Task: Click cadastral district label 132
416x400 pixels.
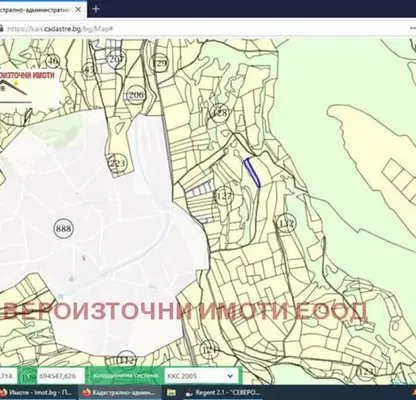Action: coord(286,223)
